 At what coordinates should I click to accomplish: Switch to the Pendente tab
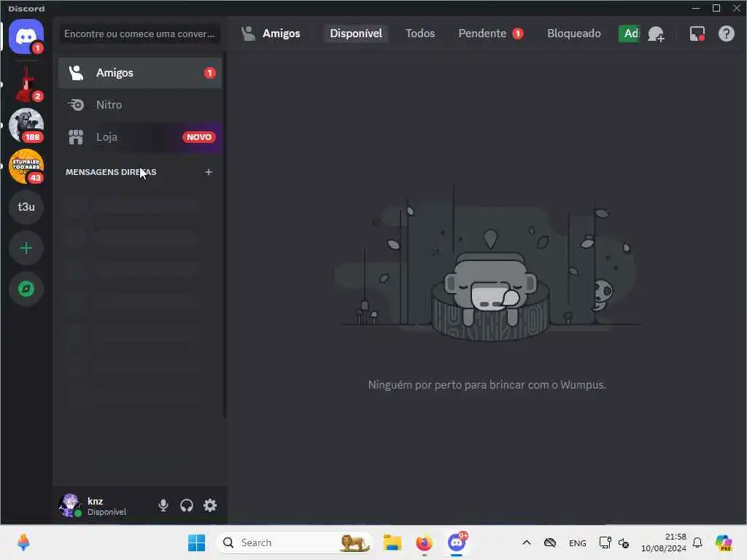[491, 34]
